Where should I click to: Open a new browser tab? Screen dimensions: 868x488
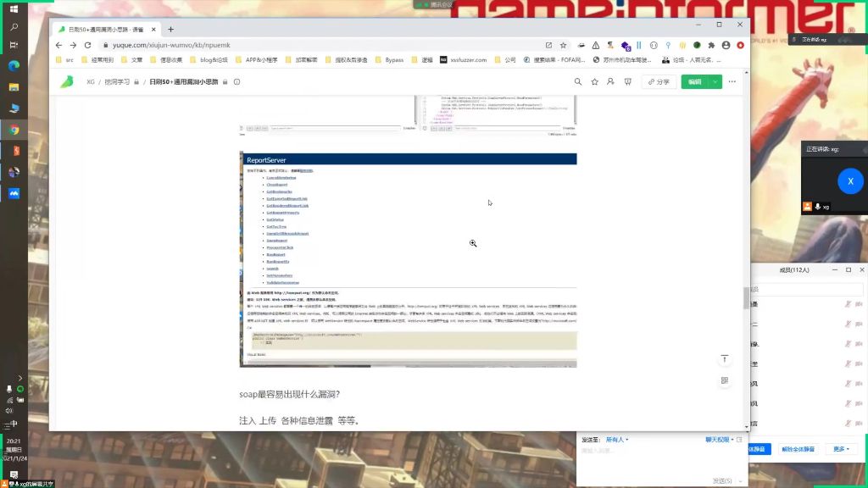(x=170, y=30)
